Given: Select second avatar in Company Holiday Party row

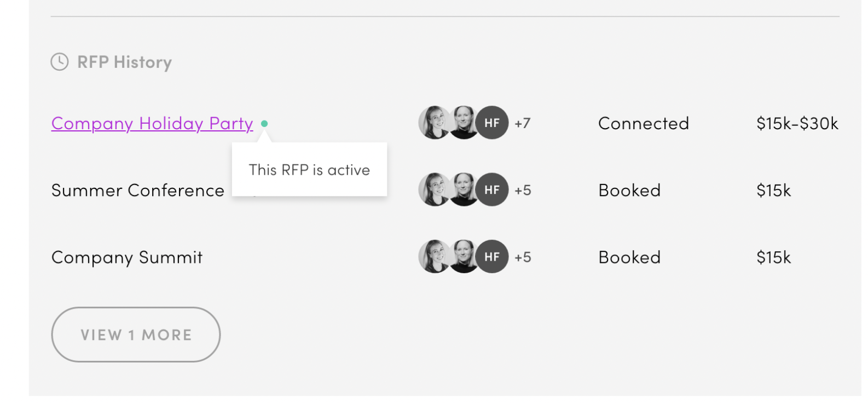Looking at the screenshot, I should tap(464, 123).
